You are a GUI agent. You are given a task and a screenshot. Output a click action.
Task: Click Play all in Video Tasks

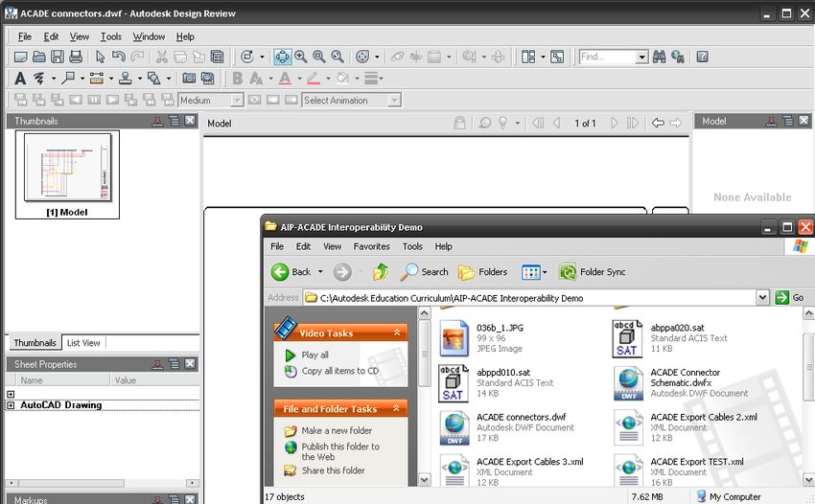315,355
